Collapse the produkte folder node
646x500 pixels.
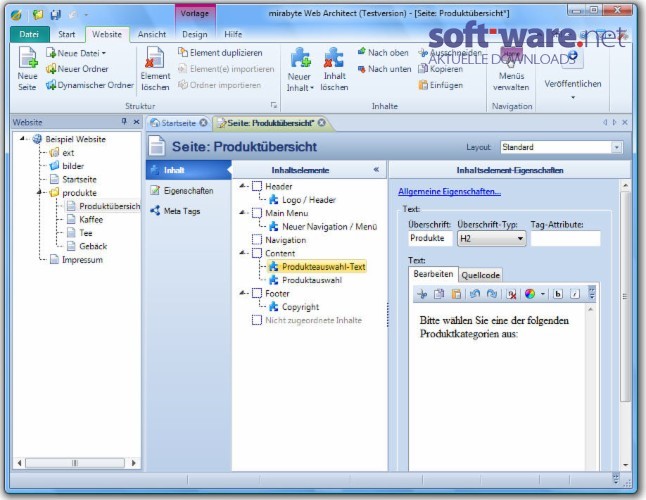point(40,192)
